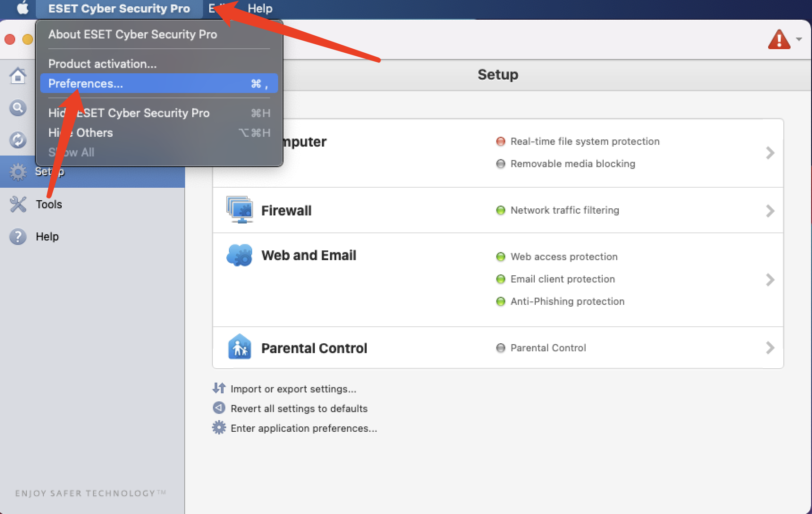Expand the alert dropdown arrow
This screenshot has width=812, height=514.
click(x=799, y=39)
